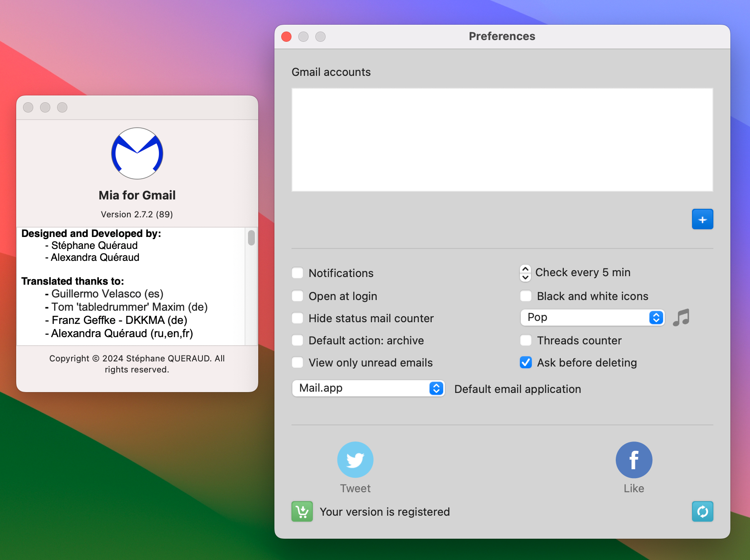This screenshot has width=750, height=560.
Task: Enable the Notifications checkbox
Action: (297, 273)
